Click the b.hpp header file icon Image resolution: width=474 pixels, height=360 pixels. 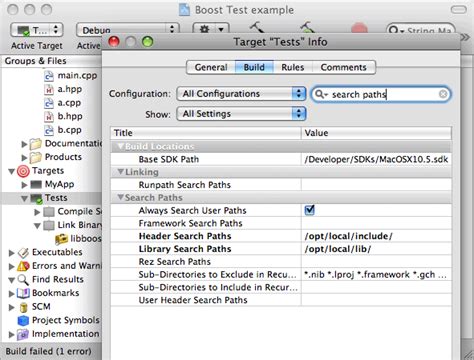(49, 116)
